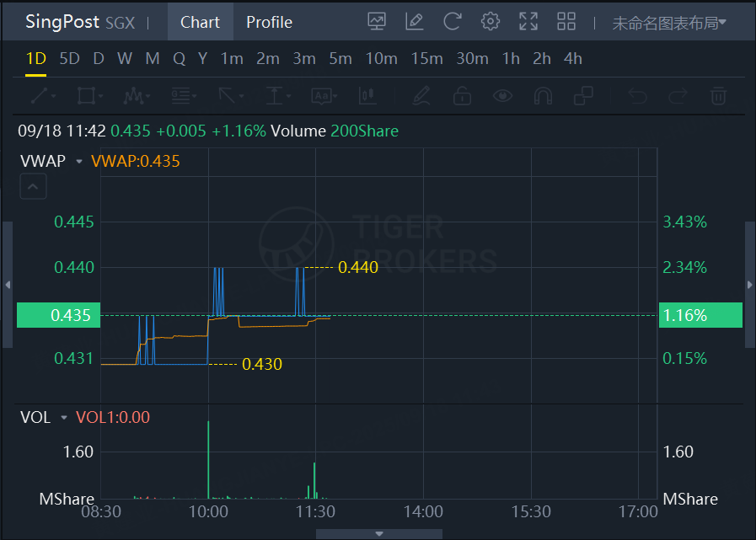Select the W weekly timeframe
This screenshot has height=540, width=756.
[x=125, y=59]
